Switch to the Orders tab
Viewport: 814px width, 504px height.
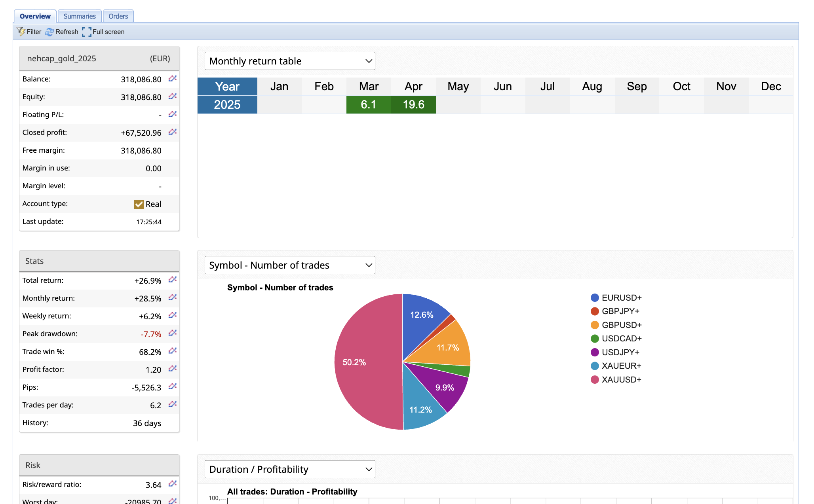pyautogui.click(x=118, y=16)
